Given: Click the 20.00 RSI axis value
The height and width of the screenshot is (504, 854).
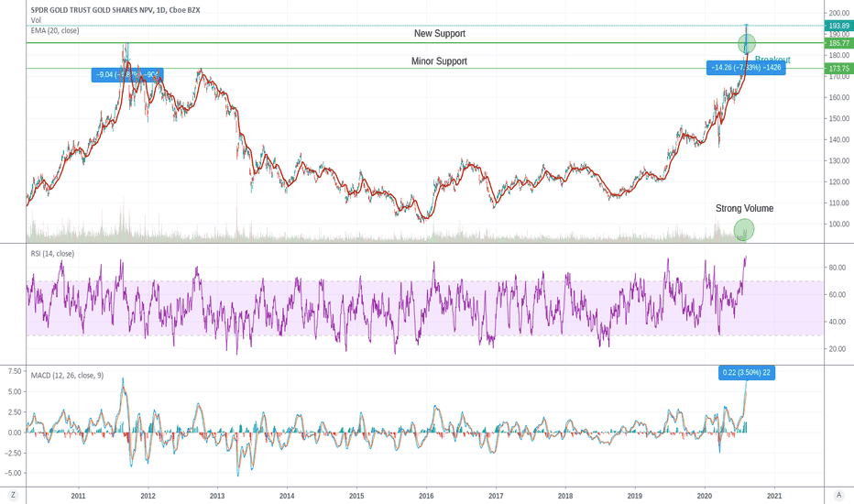Looking at the screenshot, I should [x=838, y=349].
